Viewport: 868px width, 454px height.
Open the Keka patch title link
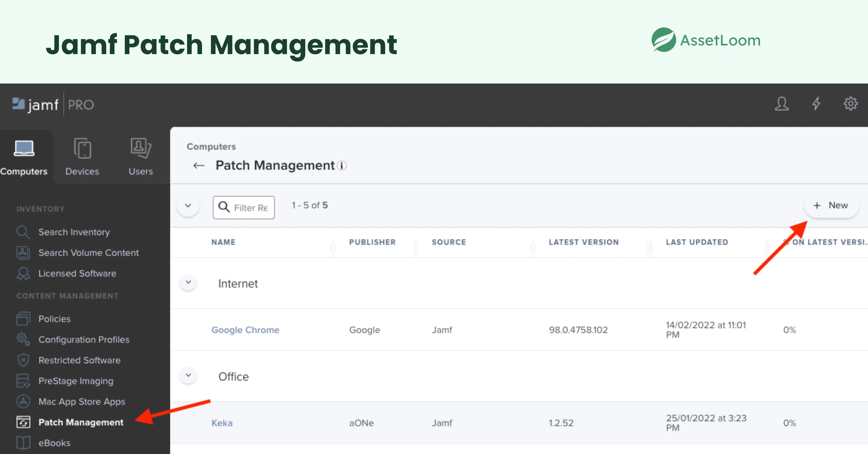222,423
